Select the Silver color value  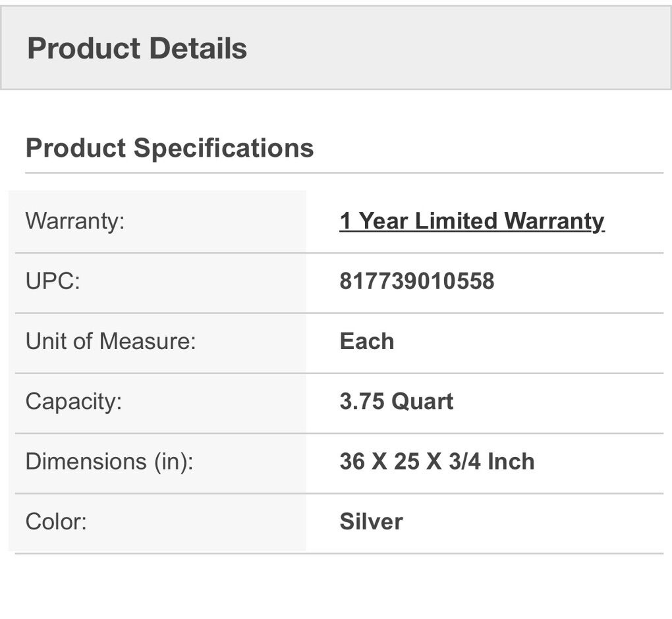coord(371,521)
